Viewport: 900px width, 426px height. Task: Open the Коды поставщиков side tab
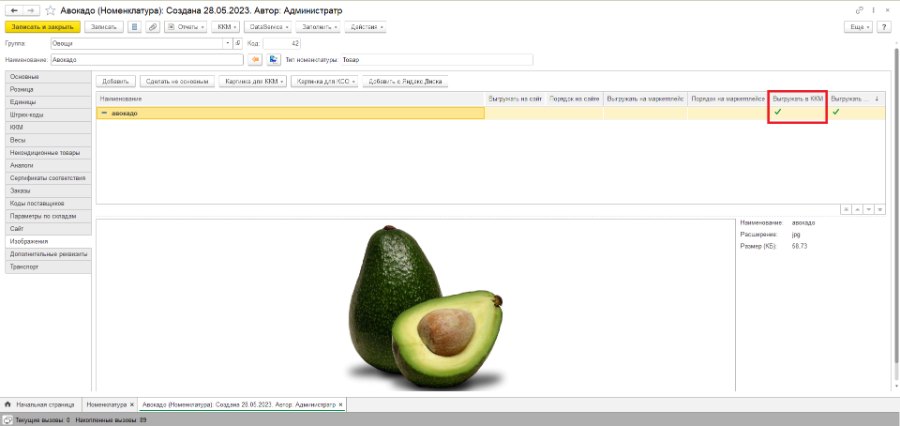click(48, 203)
